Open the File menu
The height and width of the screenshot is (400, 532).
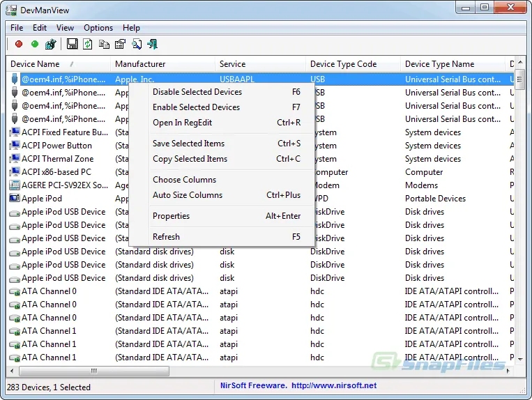click(17, 28)
